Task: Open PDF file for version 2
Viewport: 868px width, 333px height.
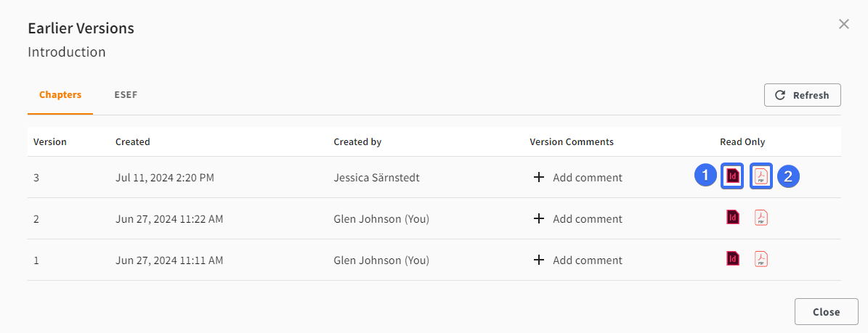Action: coord(761,218)
